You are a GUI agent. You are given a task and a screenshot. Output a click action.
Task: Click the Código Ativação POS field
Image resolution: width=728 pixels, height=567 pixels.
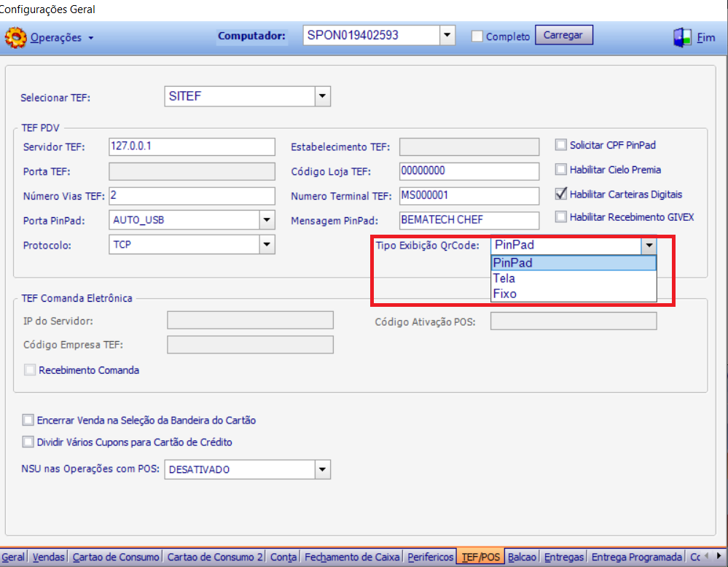click(x=574, y=321)
